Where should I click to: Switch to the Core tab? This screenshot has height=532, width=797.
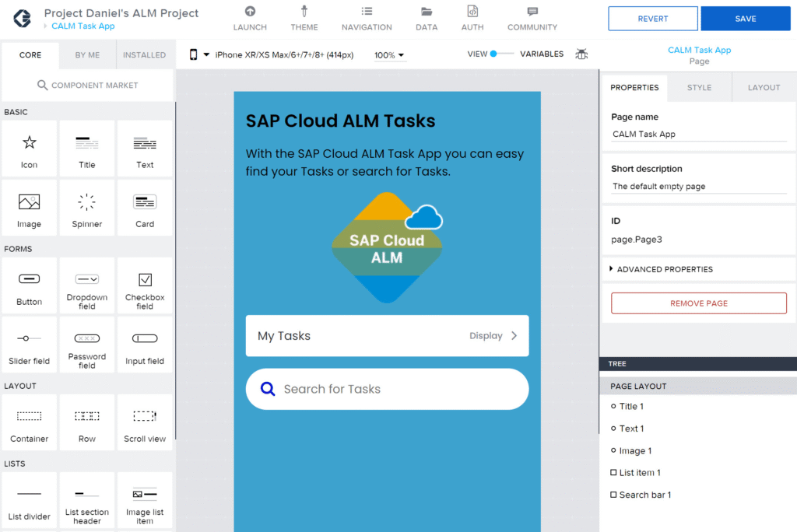pos(30,55)
